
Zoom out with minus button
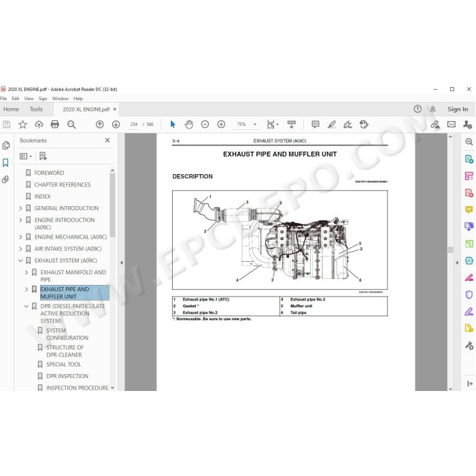coord(205,124)
